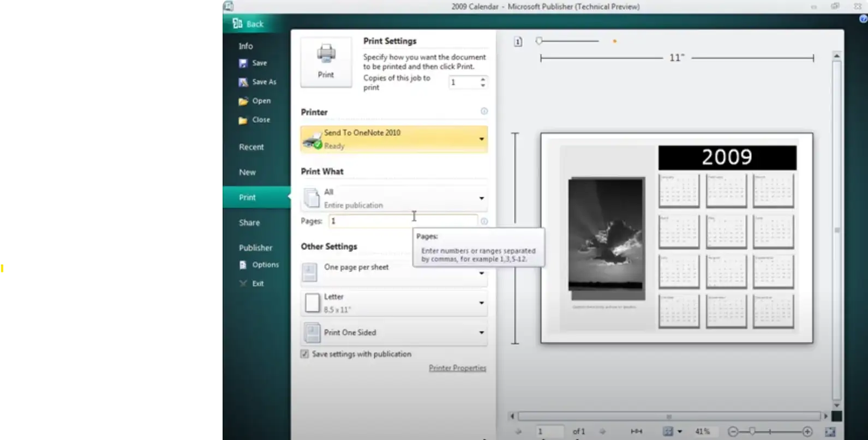Image resolution: width=868 pixels, height=440 pixels.
Task: Select the Share tab in the sidebar
Action: (x=249, y=222)
